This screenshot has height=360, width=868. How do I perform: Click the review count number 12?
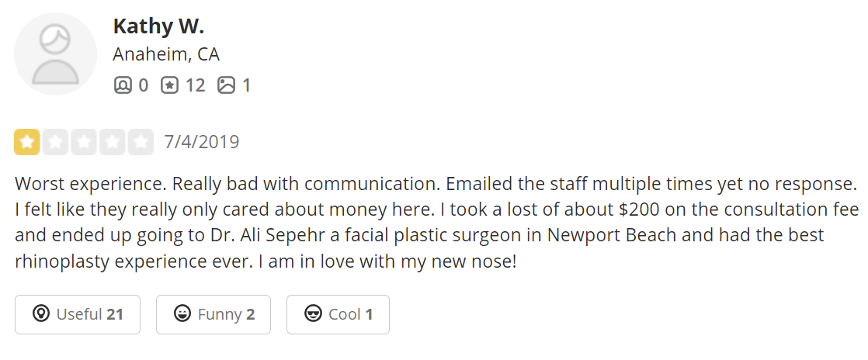[x=195, y=85]
